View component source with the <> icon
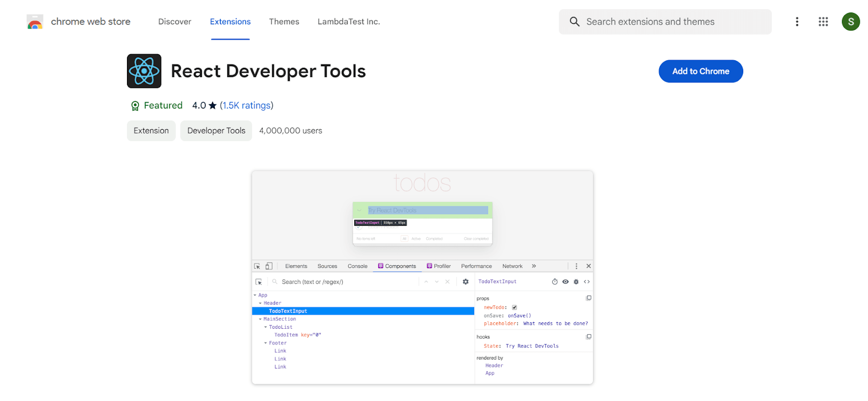Screen dimensions: 868x401 coord(587,282)
